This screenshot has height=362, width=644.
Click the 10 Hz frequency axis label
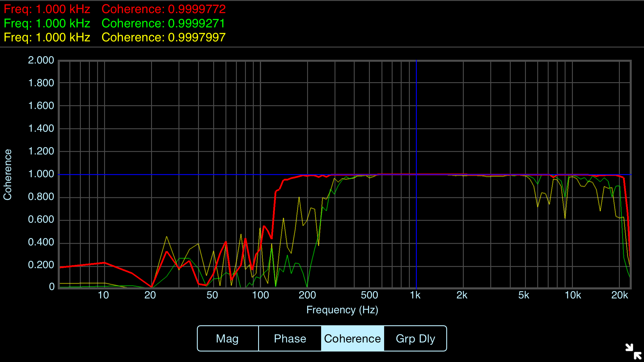(103, 295)
